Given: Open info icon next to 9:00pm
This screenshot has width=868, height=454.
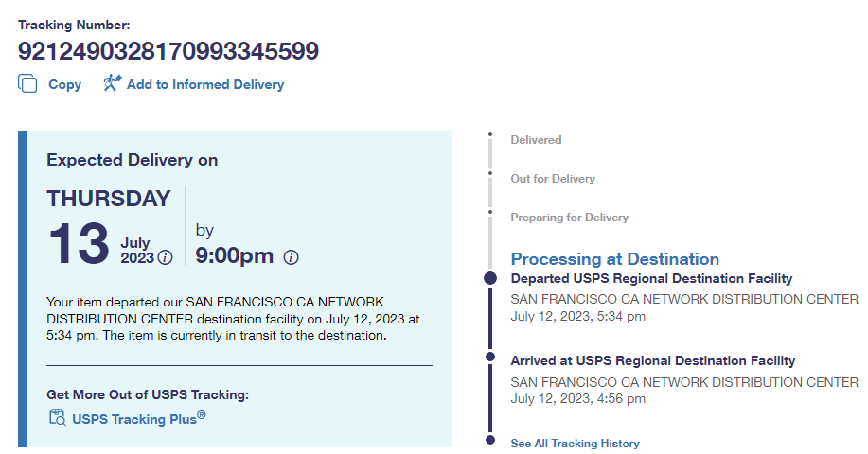Looking at the screenshot, I should tap(292, 257).
